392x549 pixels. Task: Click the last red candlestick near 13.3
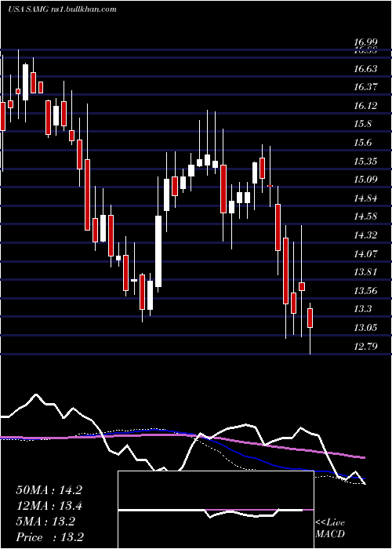pyautogui.click(x=310, y=318)
